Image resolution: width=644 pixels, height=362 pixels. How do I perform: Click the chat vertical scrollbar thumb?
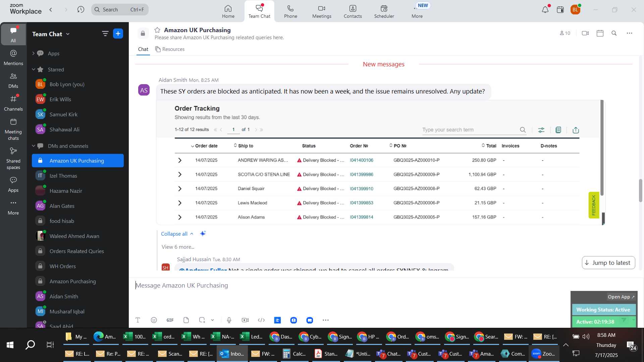640,190
